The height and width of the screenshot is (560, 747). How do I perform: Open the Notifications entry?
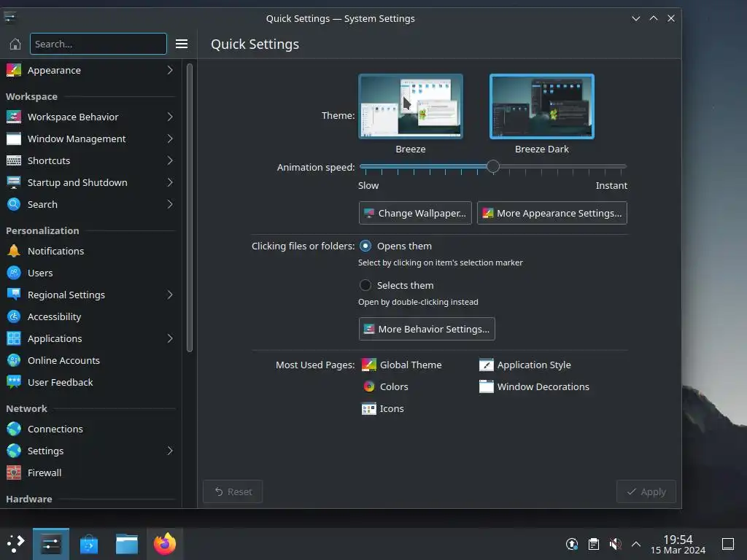coord(90,251)
